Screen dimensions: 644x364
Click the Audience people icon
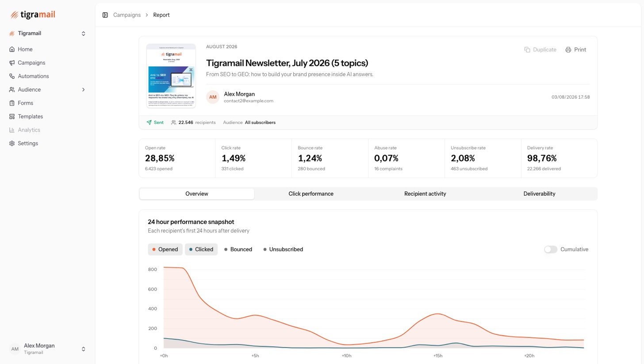tap(12, 89)
